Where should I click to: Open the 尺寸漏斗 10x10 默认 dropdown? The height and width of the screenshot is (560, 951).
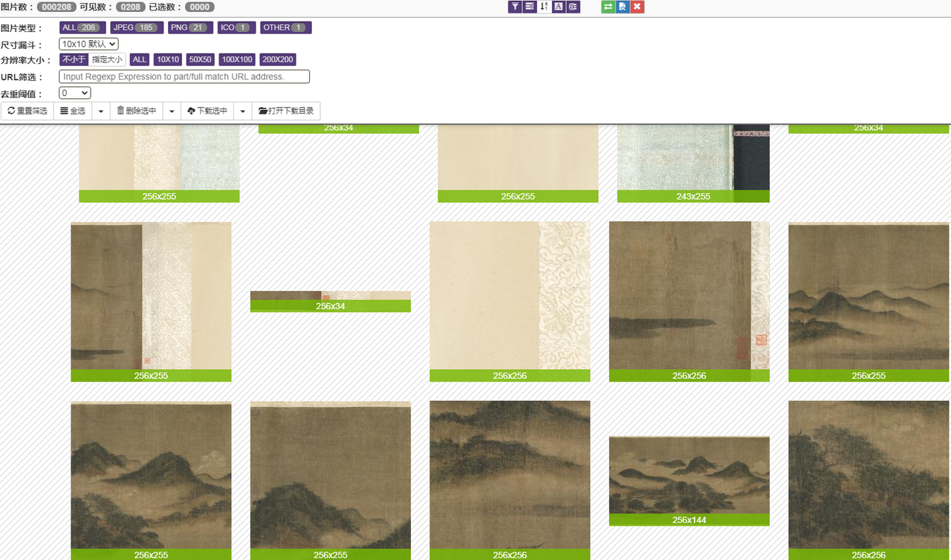point(88,45)
